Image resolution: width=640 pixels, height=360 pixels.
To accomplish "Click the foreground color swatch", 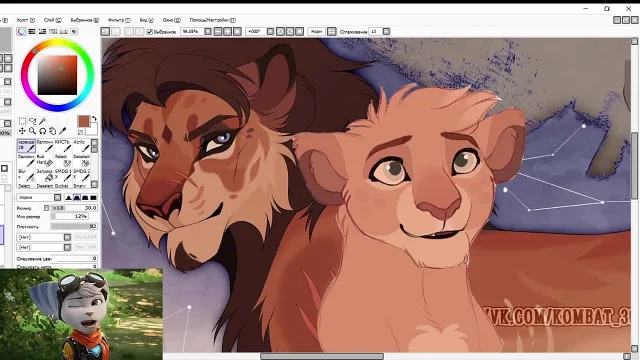I will pos(84,121).
